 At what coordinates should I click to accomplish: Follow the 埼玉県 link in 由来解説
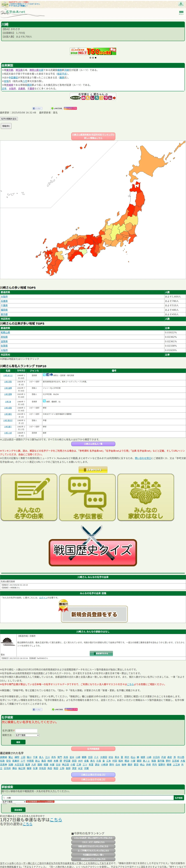19,70
